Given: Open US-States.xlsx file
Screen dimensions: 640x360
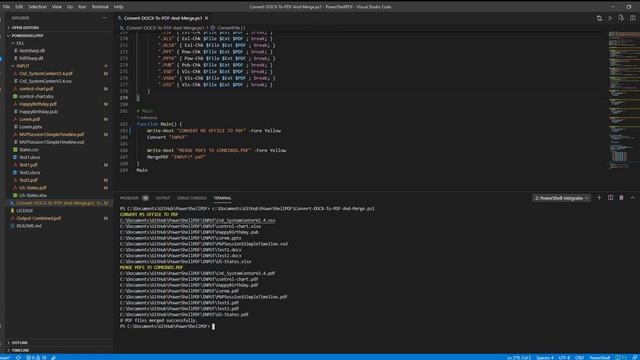Looking at the screenshot, I should (x=33, y=195).
